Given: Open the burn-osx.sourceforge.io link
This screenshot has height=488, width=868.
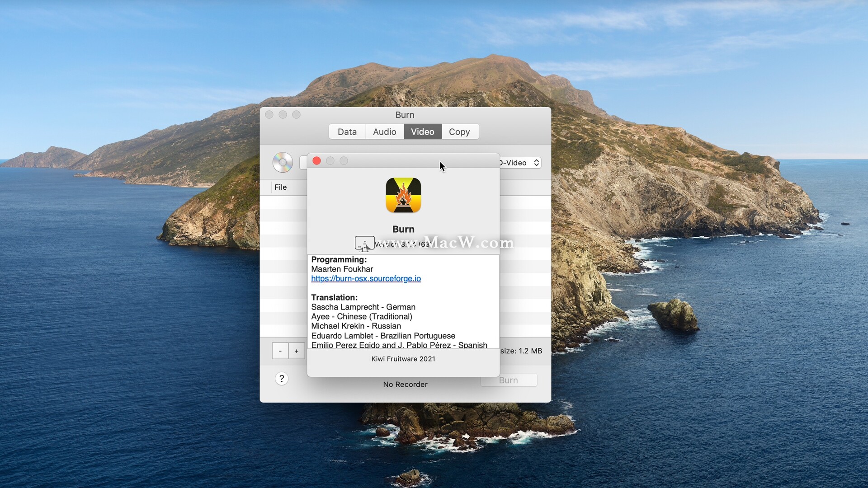Looking at the screenshot, I should (x=366, y=278).
